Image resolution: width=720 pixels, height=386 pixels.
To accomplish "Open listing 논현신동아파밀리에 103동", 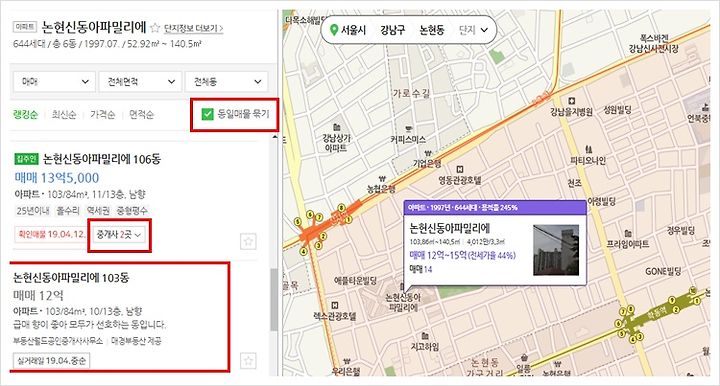I will (x=71, y=278).
